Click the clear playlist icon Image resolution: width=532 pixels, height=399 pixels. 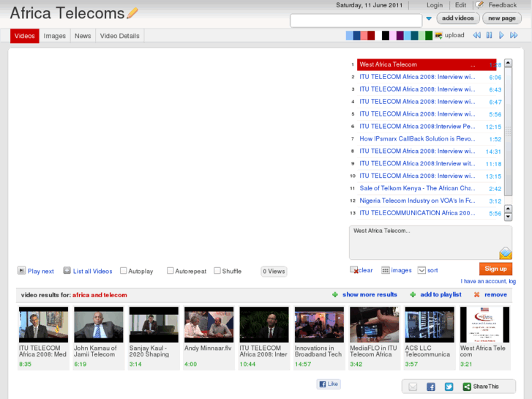click(354, 270)
